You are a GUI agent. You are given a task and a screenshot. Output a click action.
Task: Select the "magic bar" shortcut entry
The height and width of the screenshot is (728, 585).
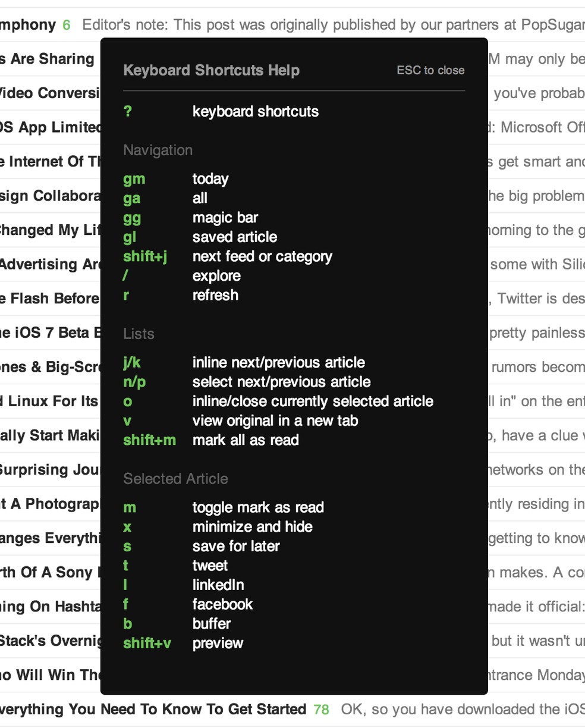coord(225,218)
